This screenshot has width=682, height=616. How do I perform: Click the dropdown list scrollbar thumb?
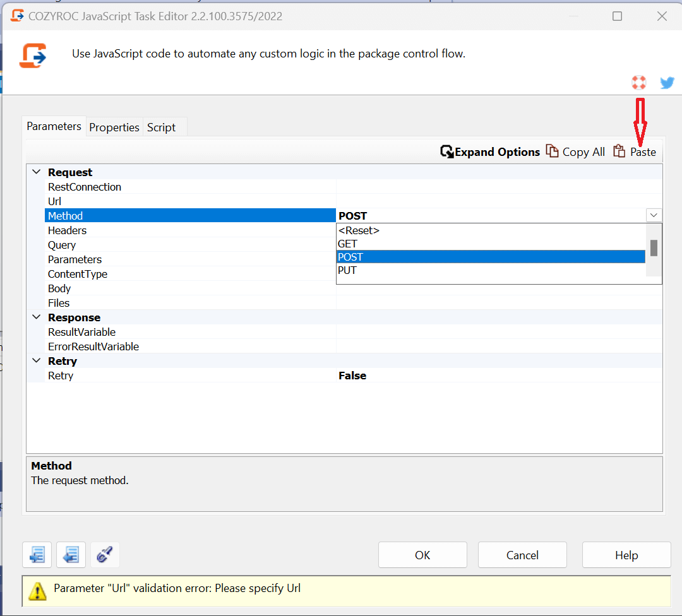tap(654, 248)
